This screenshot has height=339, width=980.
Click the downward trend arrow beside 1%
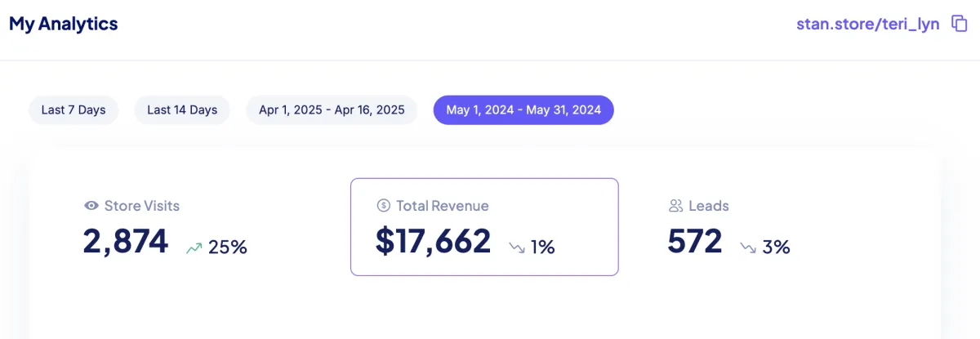[x=517, y=247]
